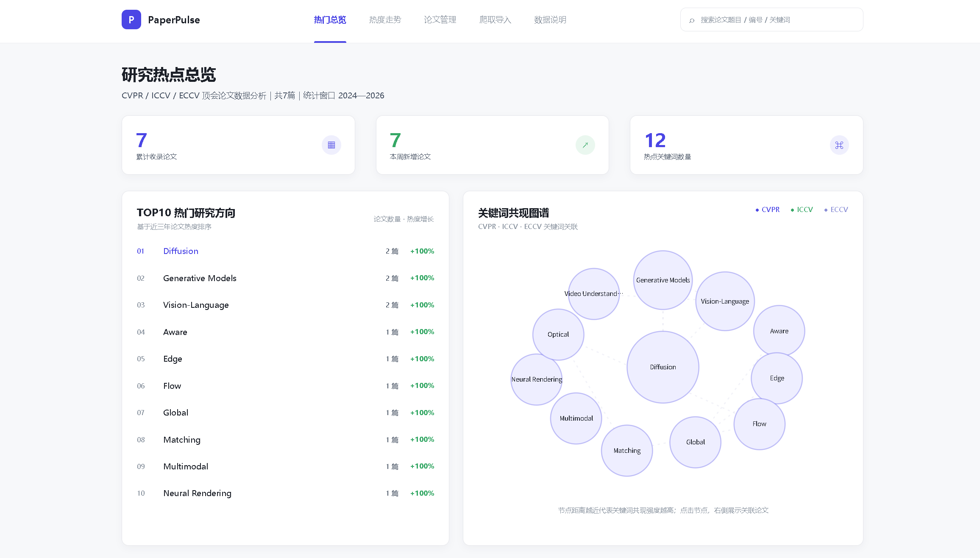This screenshot has height=558, width=980.
Task: Click the Neural Rendering graph node
Action: click(537, 379)
